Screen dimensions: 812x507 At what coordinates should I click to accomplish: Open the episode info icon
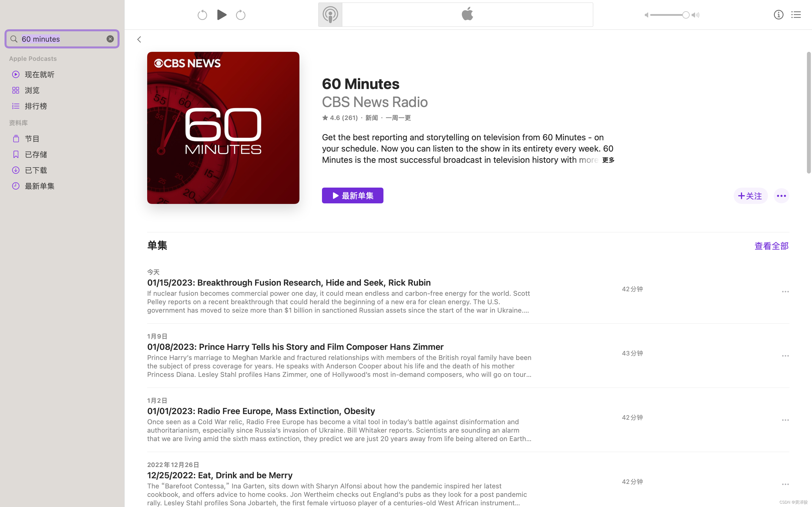[x=778, y=15]
